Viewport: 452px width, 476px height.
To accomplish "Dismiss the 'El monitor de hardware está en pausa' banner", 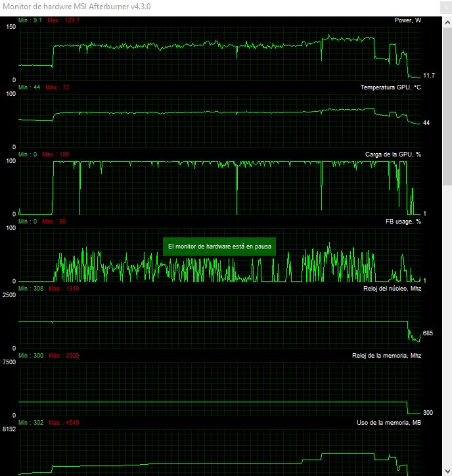I will tap(219, 246).
